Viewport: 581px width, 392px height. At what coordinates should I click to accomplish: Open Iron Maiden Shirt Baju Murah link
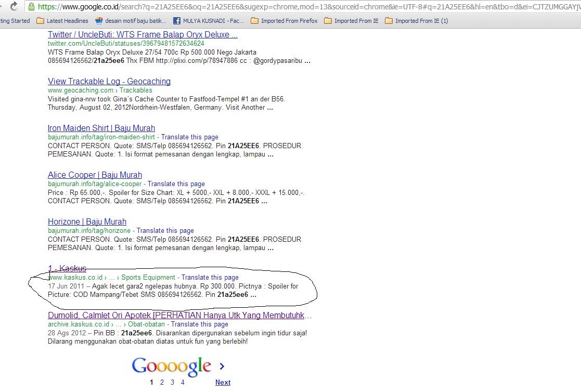pos(101,128)
